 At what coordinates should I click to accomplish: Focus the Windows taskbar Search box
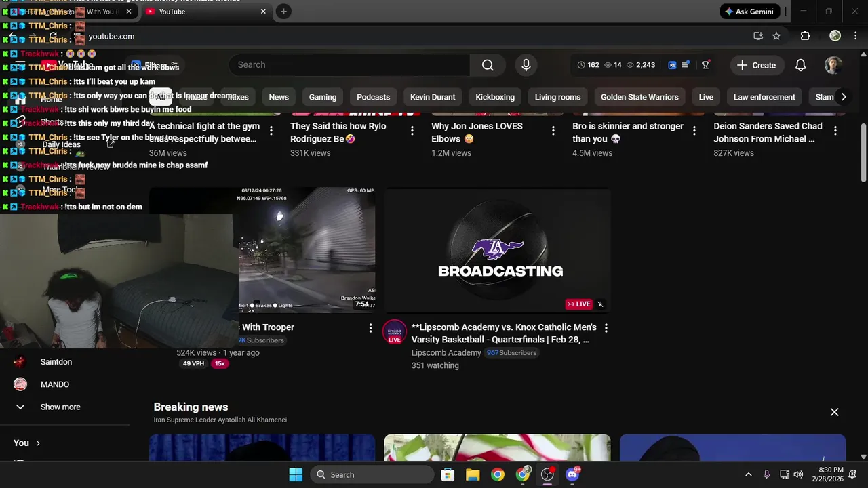point(372,474)
